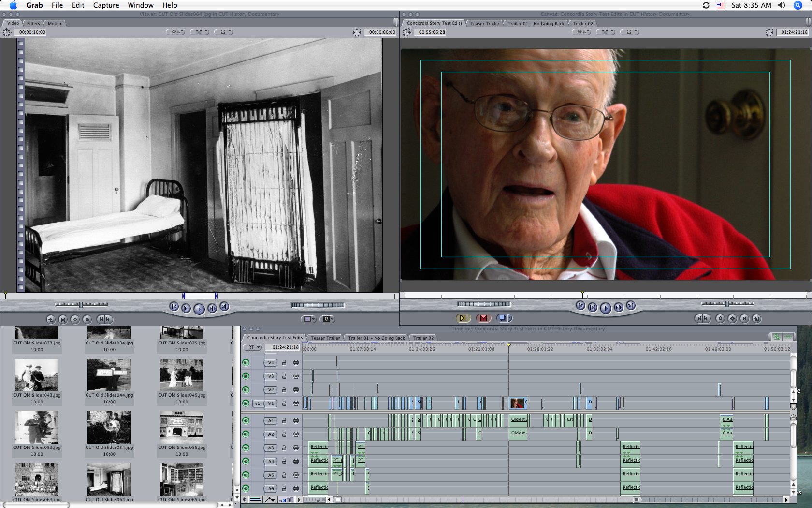812x508 pixels.
Task: Add a marker in the Canvas
Action: pos(720,318)
